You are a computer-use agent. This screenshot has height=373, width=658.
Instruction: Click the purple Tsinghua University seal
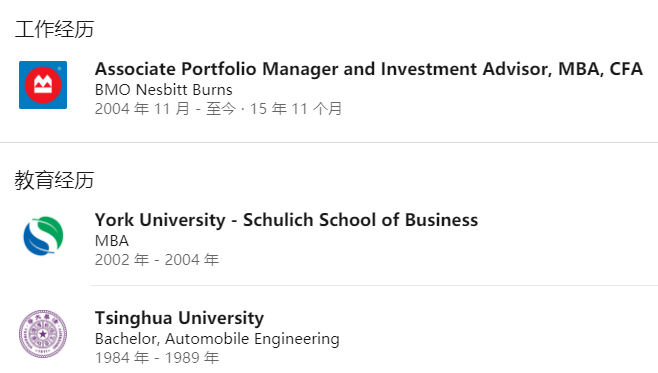[43, 334]
